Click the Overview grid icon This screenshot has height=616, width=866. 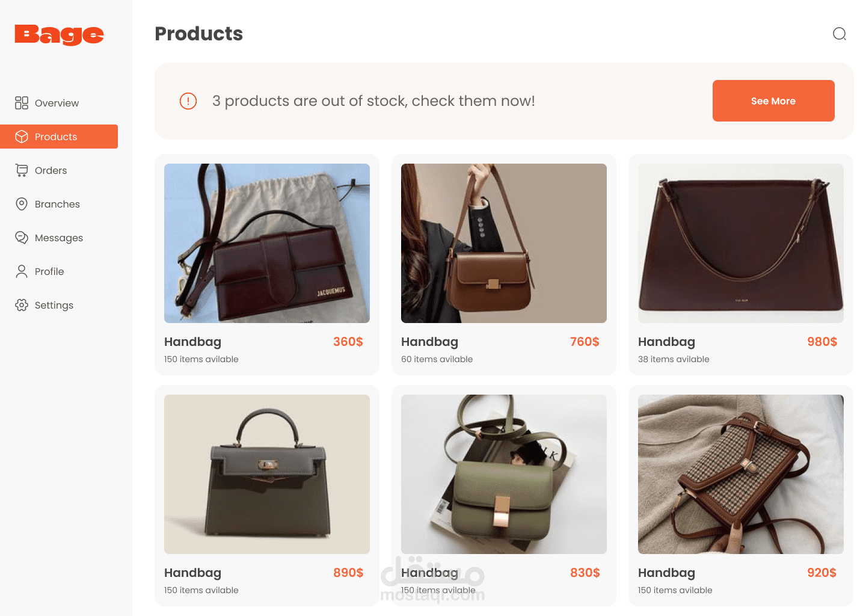click(22, 103)
